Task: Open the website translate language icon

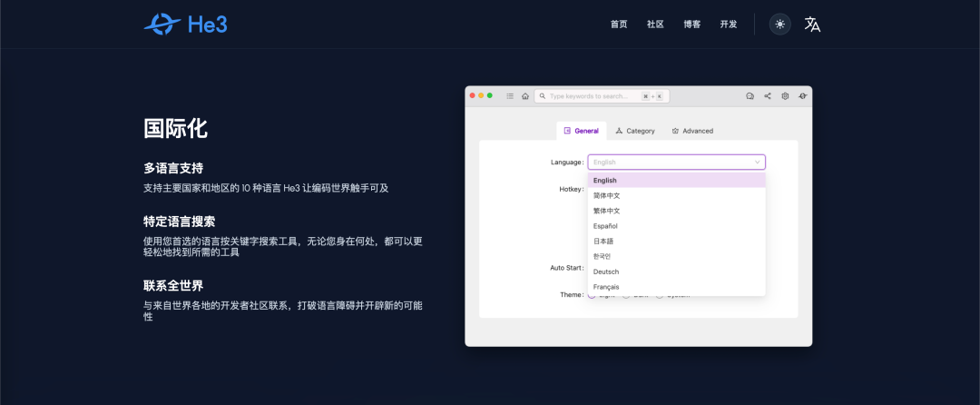Action: pos(812,25)
